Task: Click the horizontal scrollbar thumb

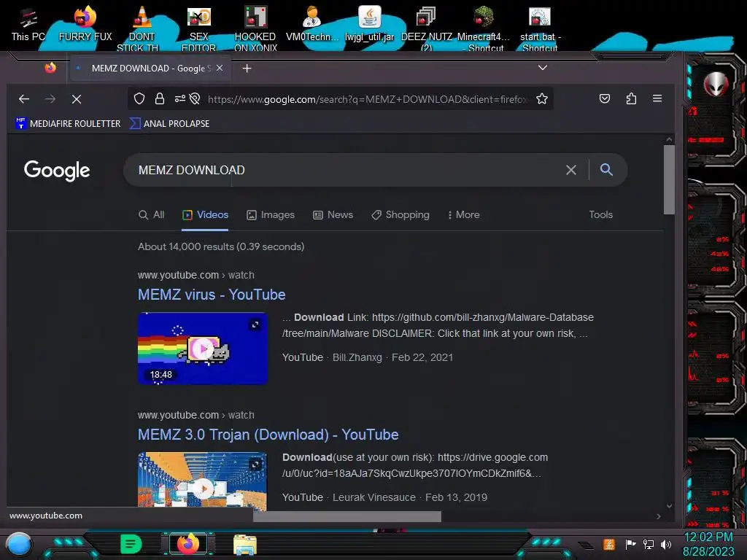Action: (347, 517)
